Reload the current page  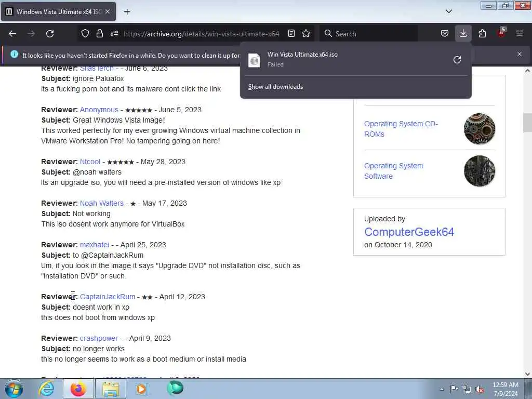click(x=50, y=34)
